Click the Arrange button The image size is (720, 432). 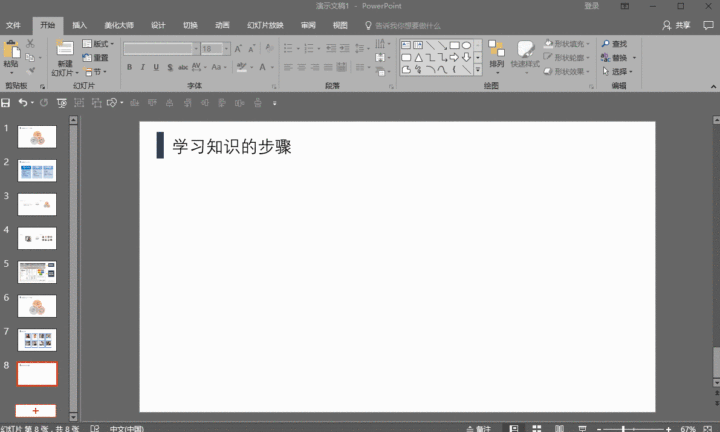click(x=496, y=55)
